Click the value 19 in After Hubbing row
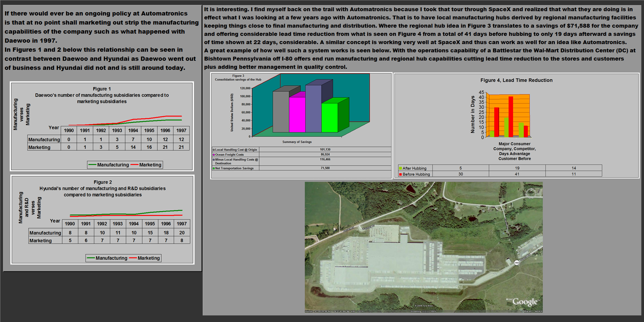This screenshot has height=322, width=644. [517, 168]
